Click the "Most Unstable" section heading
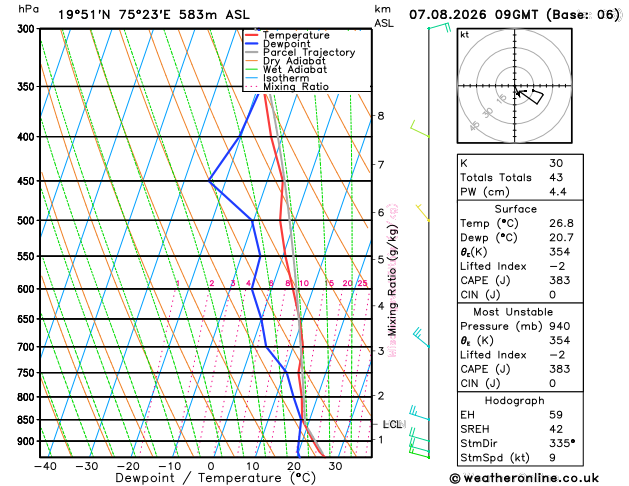The width and height of the screenshot is (629, 486). pyautogui.click(x=513, y=312)
